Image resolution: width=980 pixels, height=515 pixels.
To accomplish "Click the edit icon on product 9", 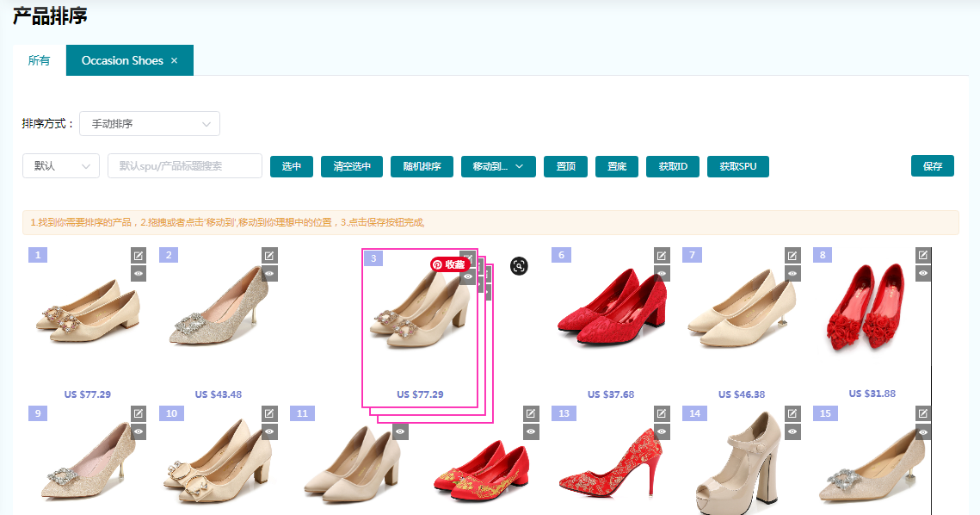I will [139, 413].
